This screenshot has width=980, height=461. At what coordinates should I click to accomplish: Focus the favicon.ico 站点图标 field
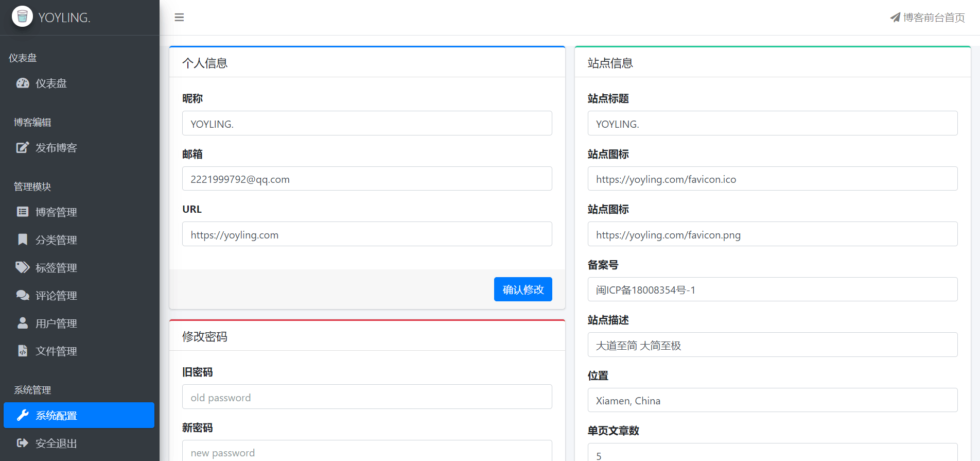pyautogui.click(x=773, y=179)
